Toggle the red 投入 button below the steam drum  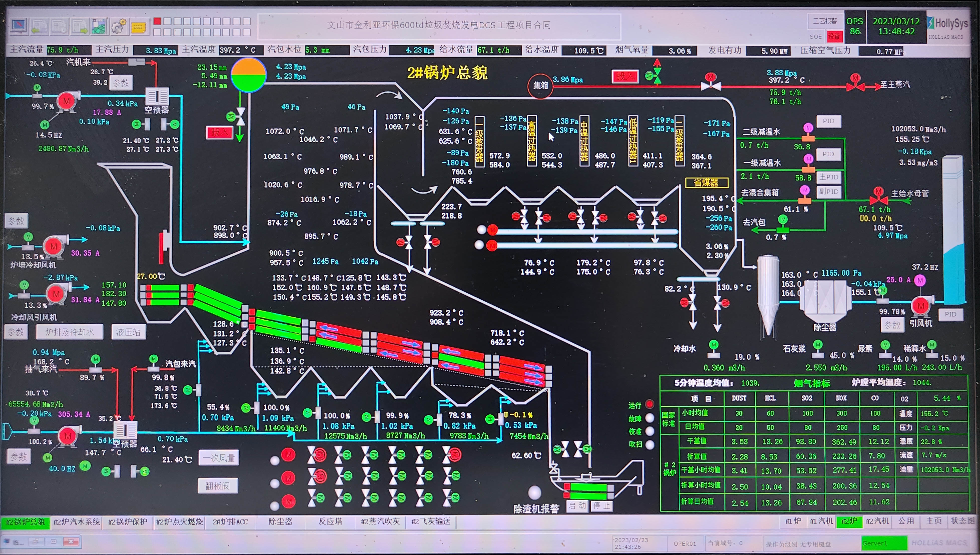point(219,132)
